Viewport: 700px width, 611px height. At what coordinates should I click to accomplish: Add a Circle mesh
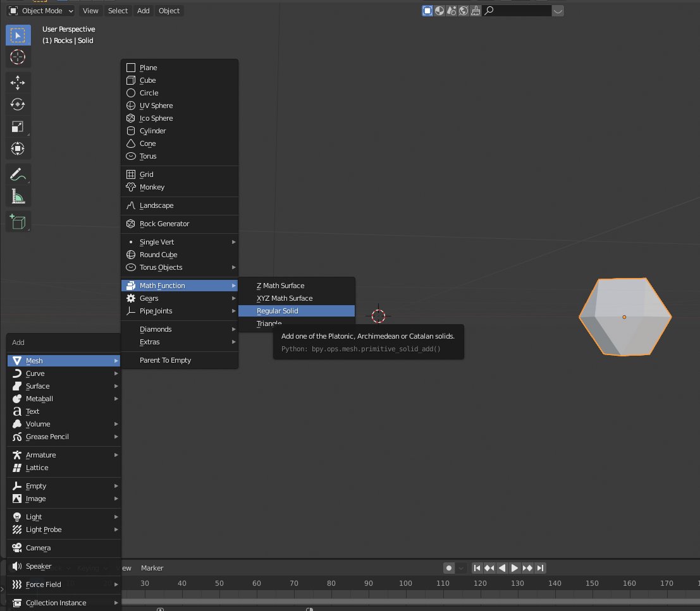pyautogui.click(x=180, y=94)
